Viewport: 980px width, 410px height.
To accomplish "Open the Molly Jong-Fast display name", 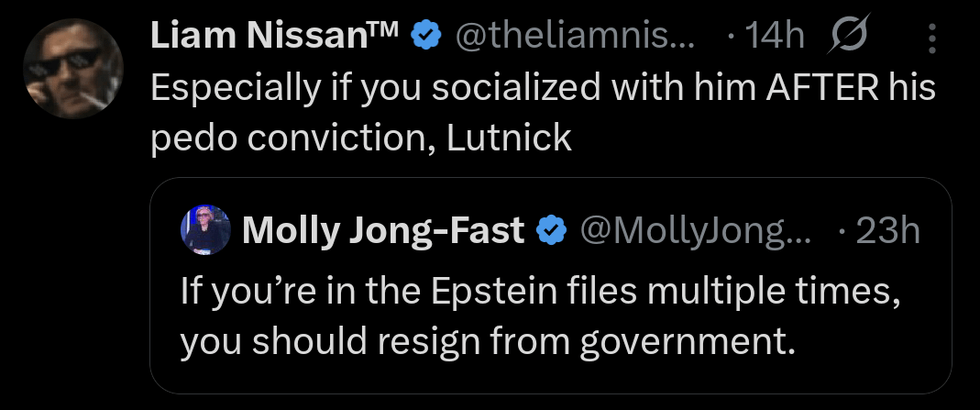I will coord(382,231).
